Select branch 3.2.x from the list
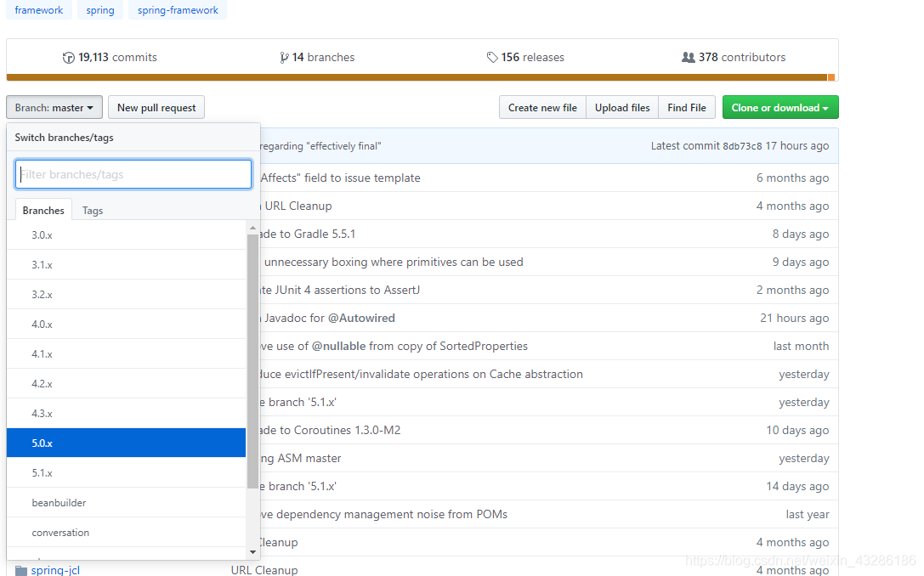The image size is (924, 576). (x=126, y=295)
